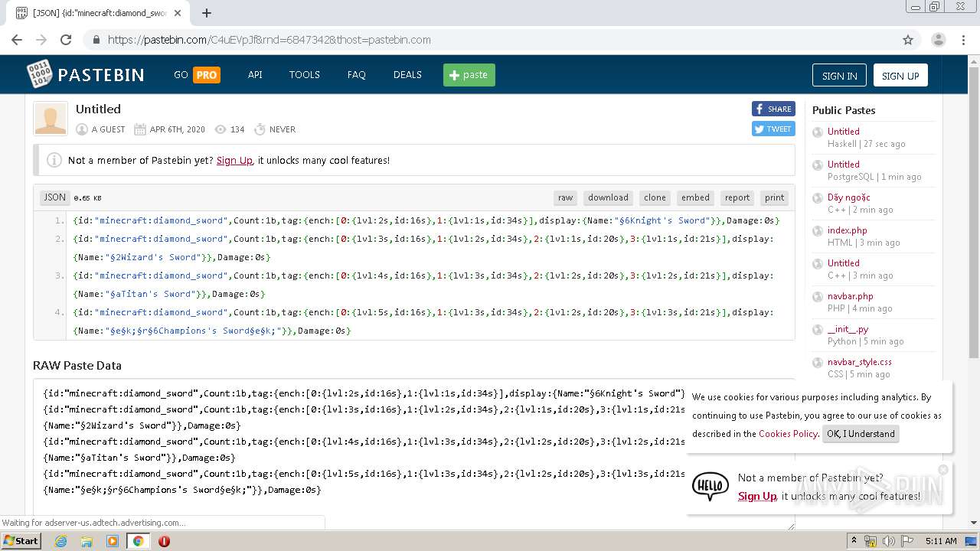The width and height of the screenshot is (980, 551).
Task: Open the Untitled PostgreSQL public paste
Action: pyautogui.click(x=843, y=165)
